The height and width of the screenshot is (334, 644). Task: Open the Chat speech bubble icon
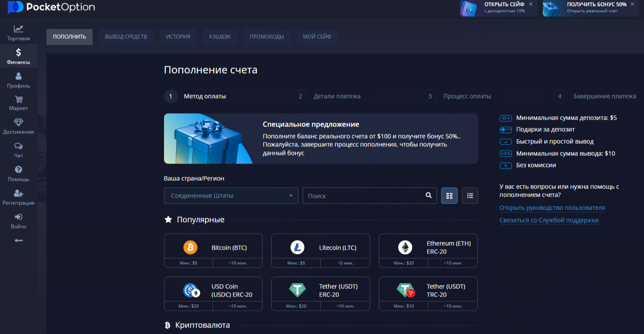tap(18, 146)
